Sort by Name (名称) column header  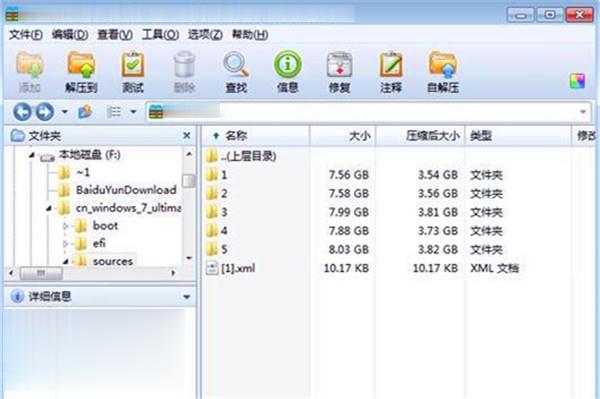(255, 135)
